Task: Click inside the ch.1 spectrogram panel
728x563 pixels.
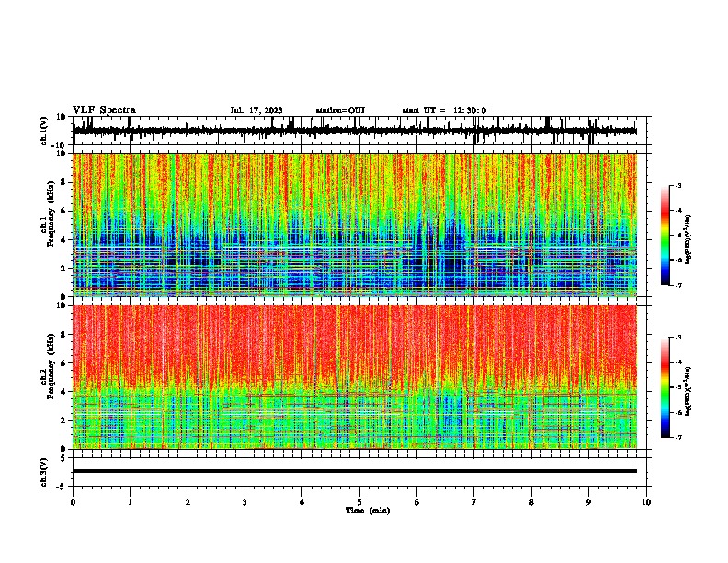Action: (354, 224)
